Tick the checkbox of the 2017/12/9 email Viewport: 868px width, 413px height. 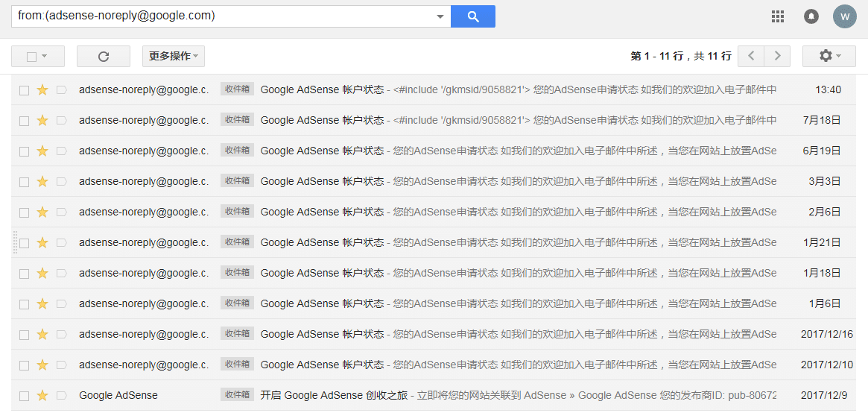pos(25,396)
